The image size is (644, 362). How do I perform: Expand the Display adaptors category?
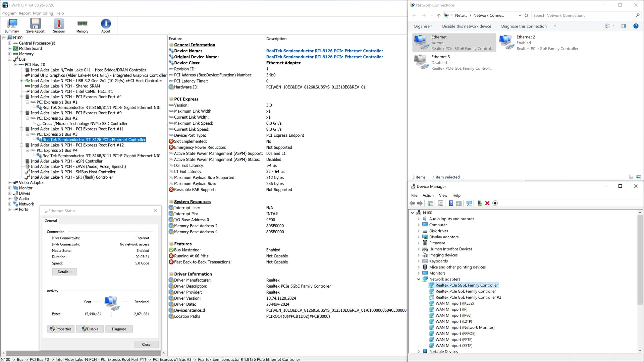pos(419,237)
